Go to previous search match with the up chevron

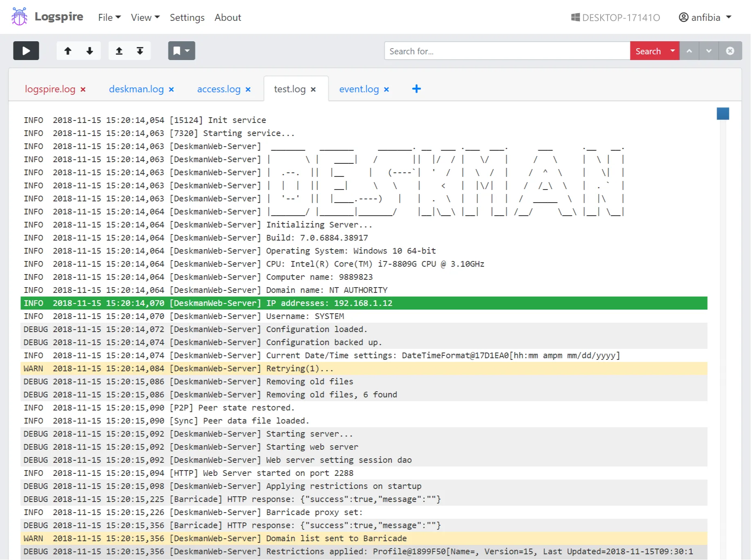(689, 51)
